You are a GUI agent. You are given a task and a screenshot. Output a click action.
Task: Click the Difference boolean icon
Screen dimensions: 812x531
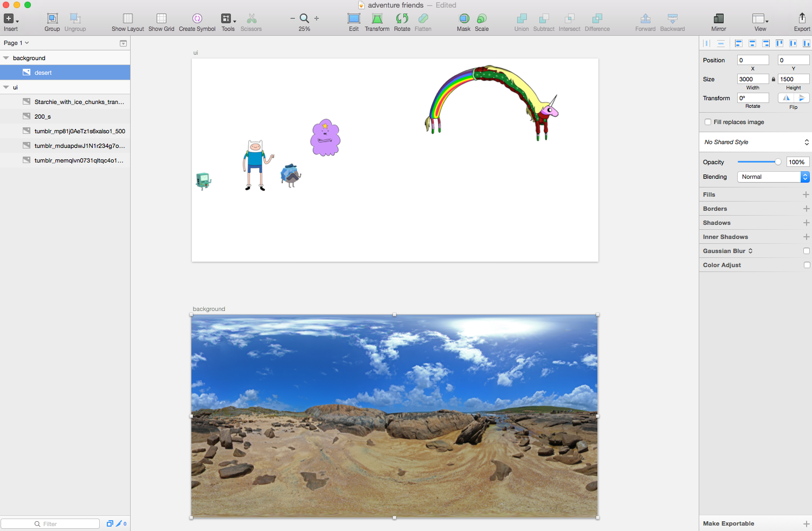point(597,18)
